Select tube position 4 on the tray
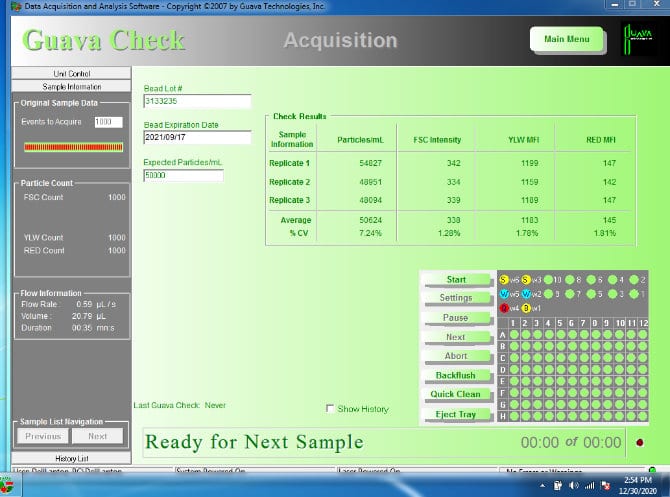670x497 pixels. coord(612,279)
